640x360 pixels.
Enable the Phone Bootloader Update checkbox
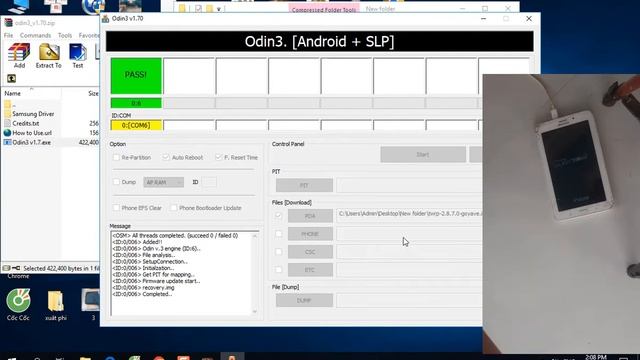tap(173, 208)
